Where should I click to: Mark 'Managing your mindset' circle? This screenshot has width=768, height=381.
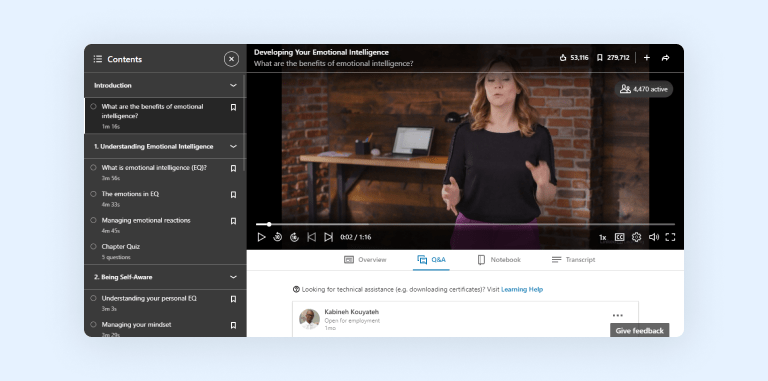coord(94,324)
